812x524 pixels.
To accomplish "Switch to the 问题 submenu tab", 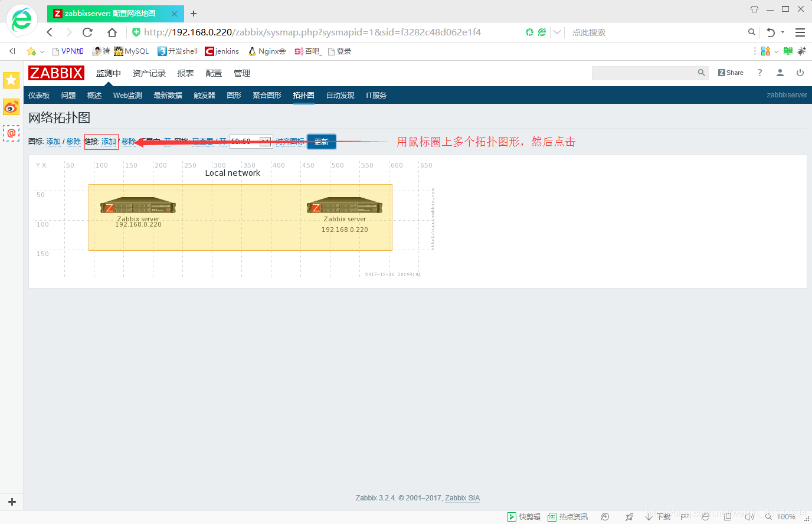I will coord(68,95).
